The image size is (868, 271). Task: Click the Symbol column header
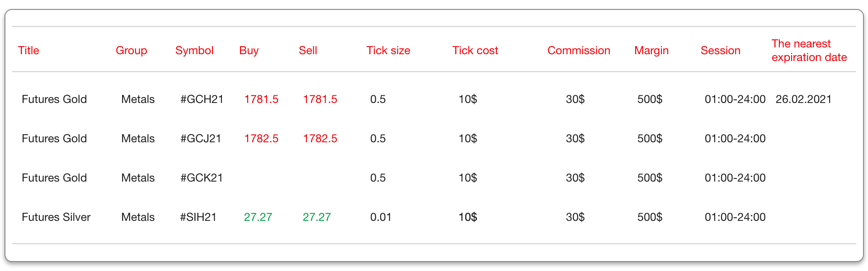point(194,50)
